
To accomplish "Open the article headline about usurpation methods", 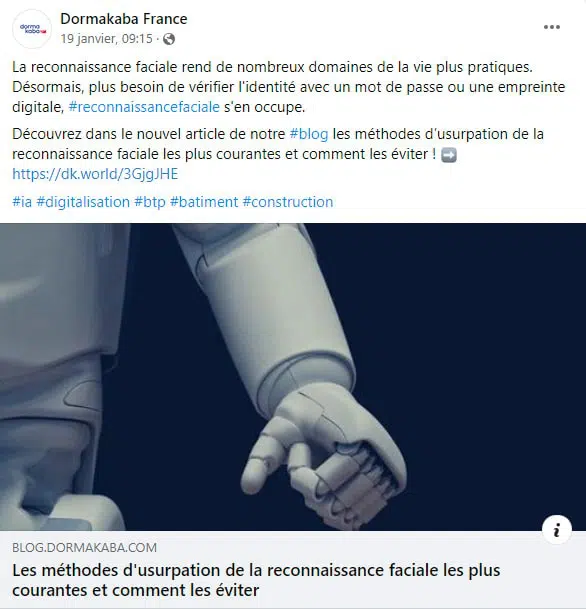I will click(256, 580).
